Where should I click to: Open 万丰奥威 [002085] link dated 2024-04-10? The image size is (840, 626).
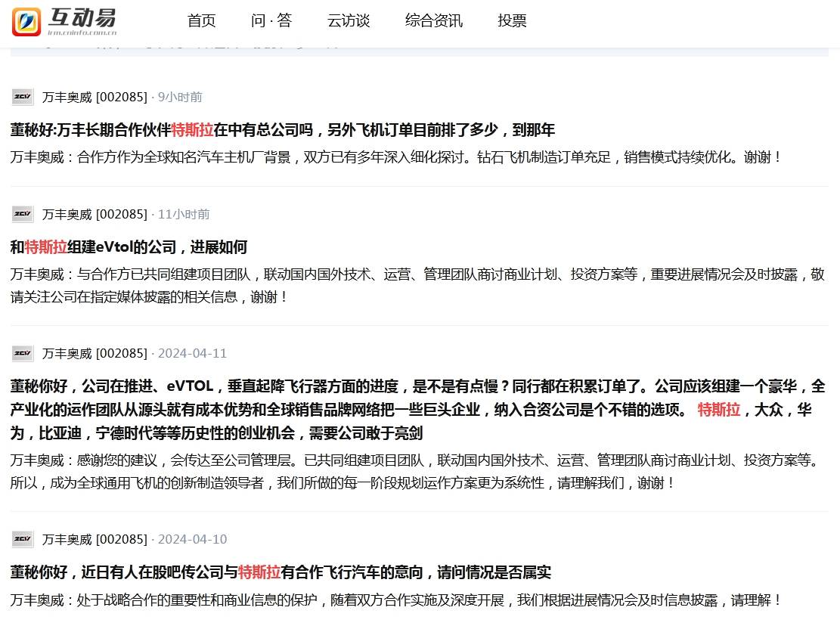point(95,539)
